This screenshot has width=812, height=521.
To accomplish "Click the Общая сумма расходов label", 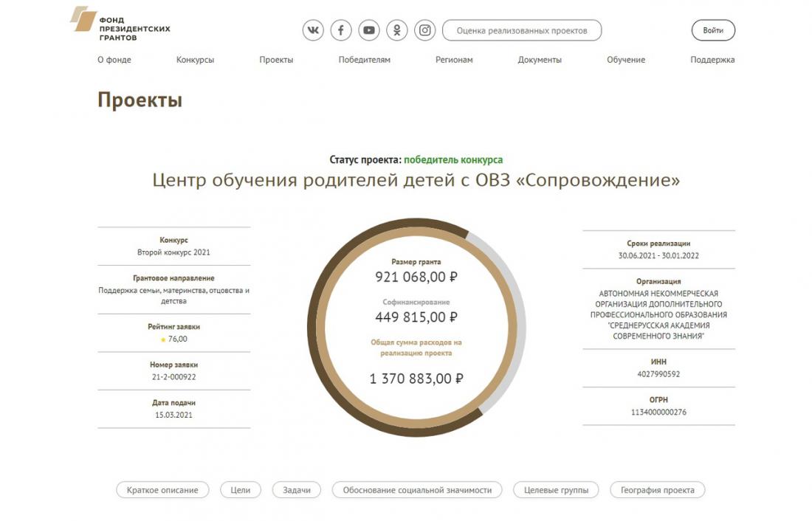I will (416, 348).
